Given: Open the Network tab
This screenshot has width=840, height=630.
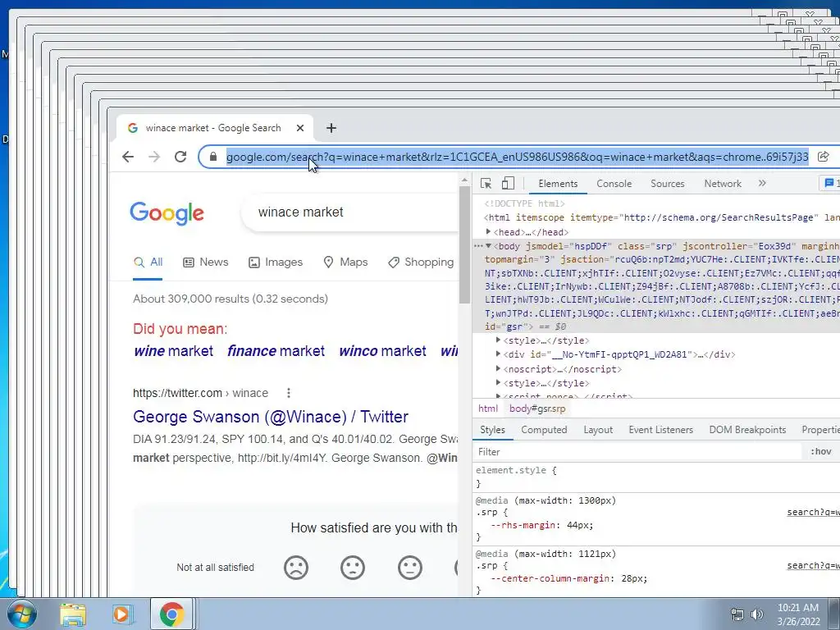Looking at the screenshot, I should (722, 184).
